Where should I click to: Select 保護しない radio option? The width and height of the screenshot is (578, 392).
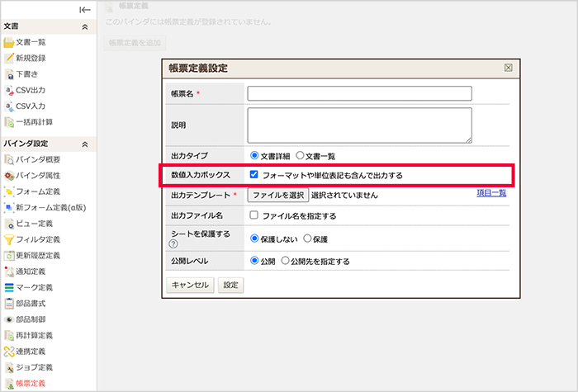(254, 239)
